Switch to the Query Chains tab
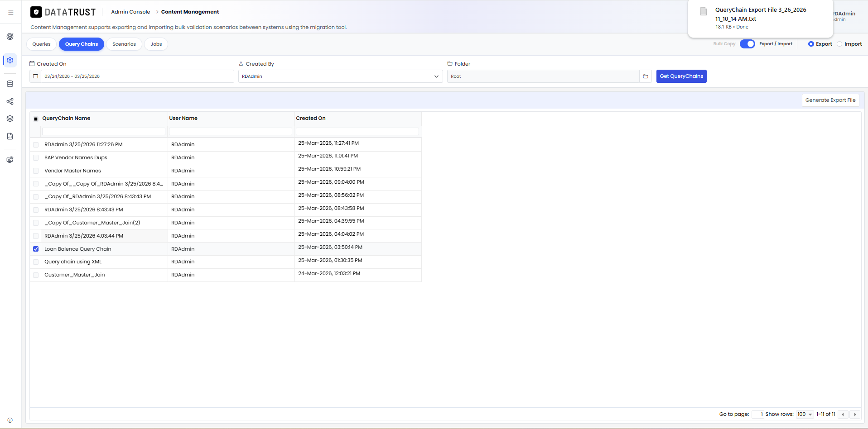This screenshot has height=429, width=868. coord(82,44)
